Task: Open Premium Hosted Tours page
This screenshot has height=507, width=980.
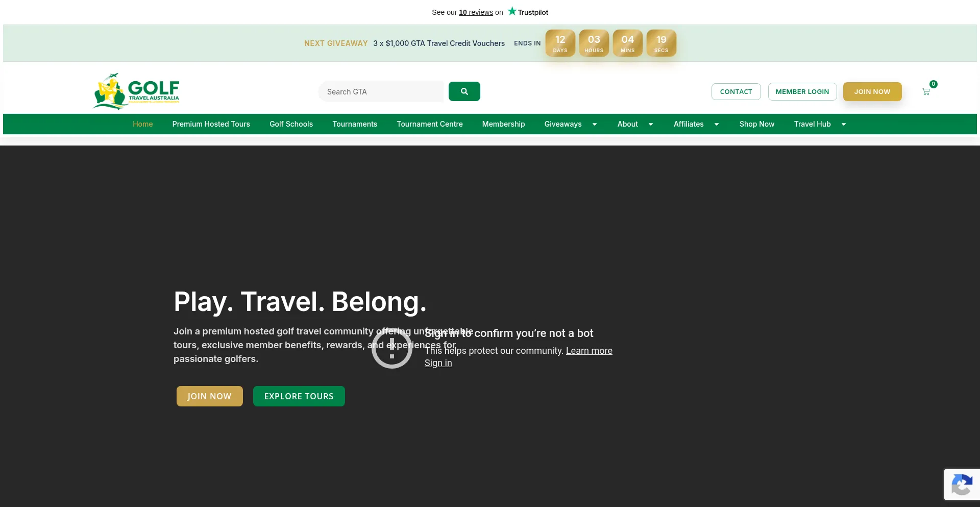Action: point(211,124)
